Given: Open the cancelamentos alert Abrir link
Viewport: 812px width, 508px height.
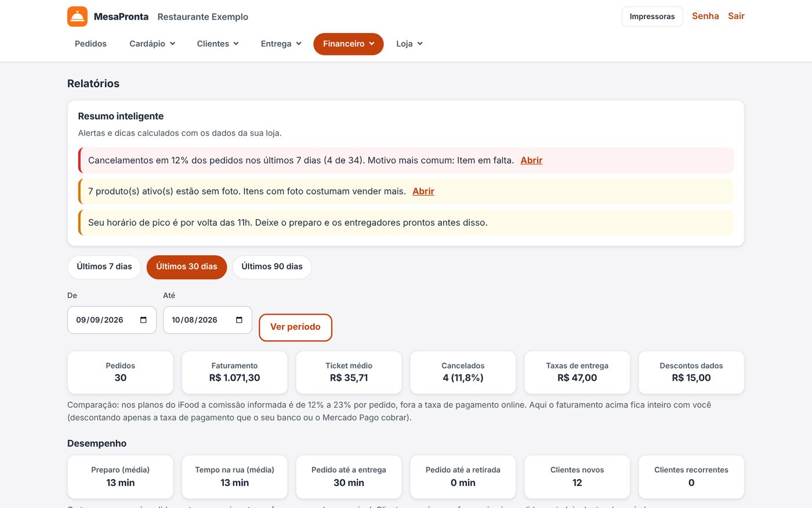Looking at the screenshot, I should click(531, 160).
